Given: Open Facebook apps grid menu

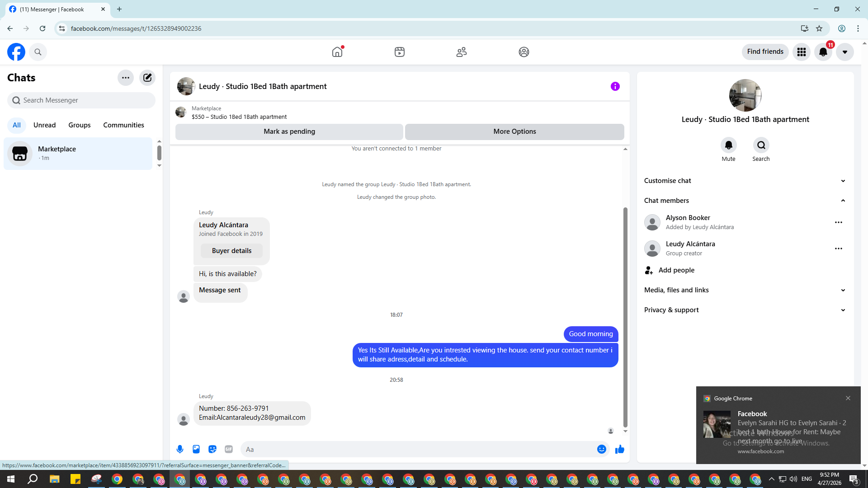Looking at the screenshot, I should [802, 52].
